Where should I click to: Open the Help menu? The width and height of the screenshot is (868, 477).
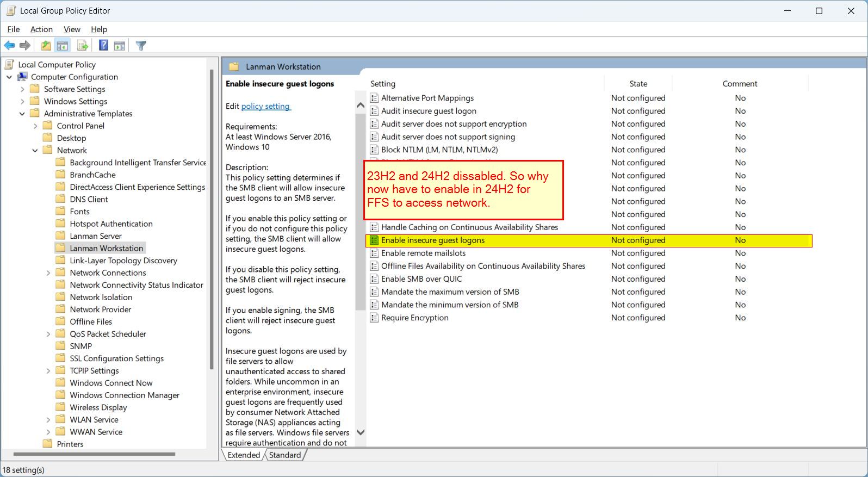click(x=99, y=29)
